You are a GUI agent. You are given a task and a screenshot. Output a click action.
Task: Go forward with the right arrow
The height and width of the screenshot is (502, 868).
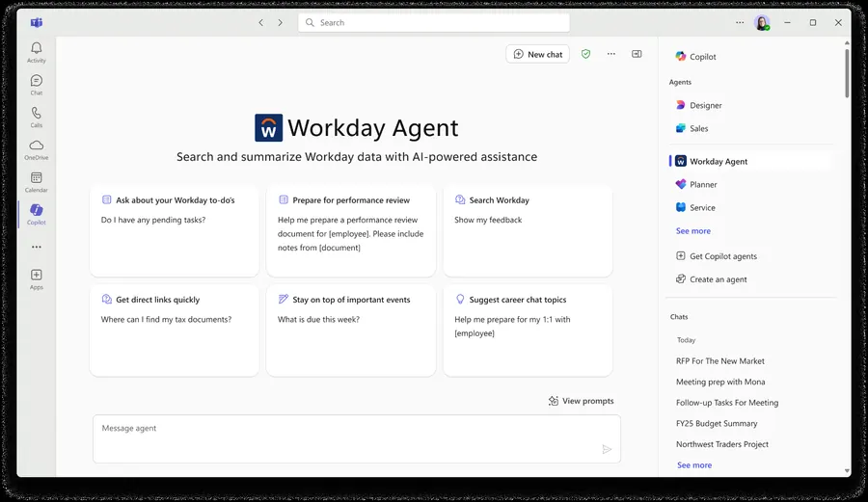pos(280,23)
